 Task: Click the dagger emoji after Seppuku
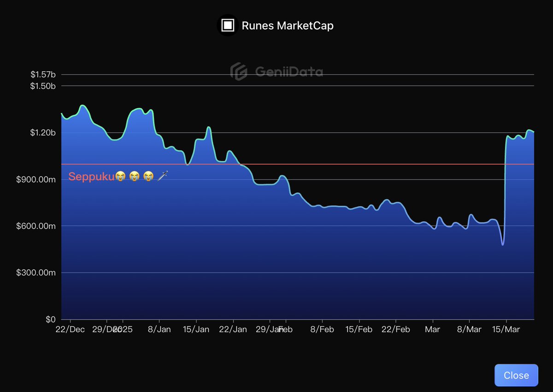(x=163, y=176)
